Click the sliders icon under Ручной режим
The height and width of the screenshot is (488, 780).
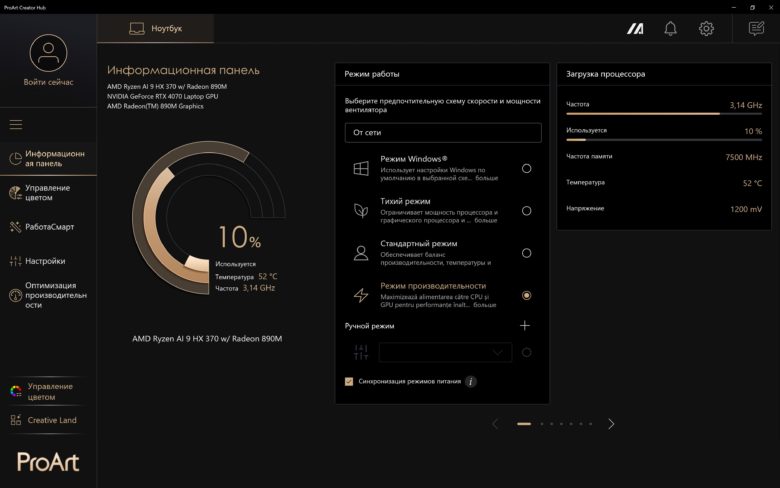point(361,352)
